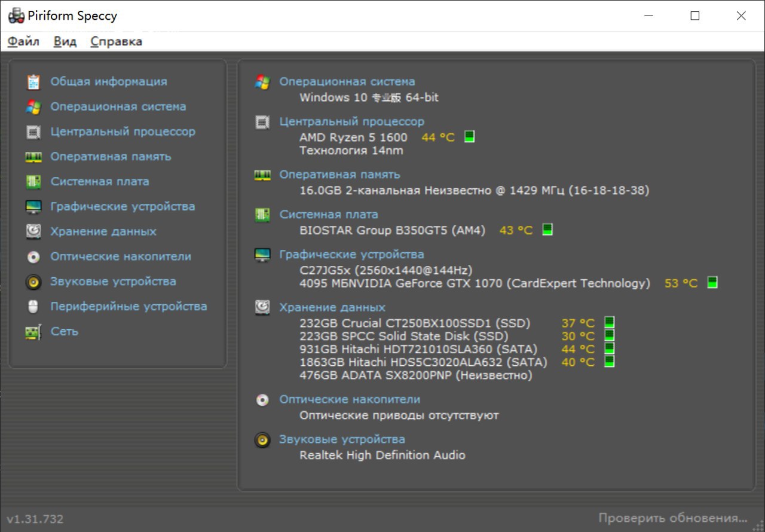Select Системная плата in the sidebar
Screen dimensions: 765x532
[x=100, y=182]
